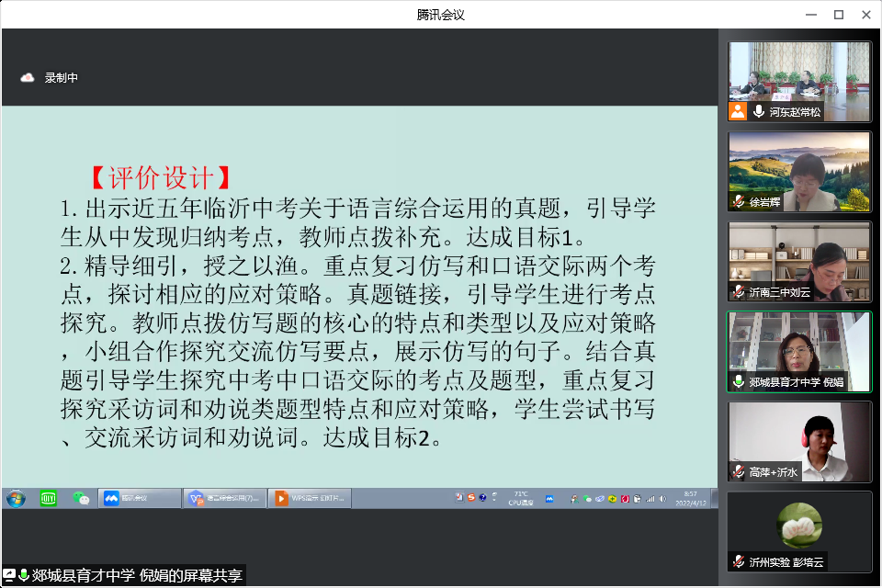Open the Windows Start button in shared taskbar
Screen dimensions: 882x588
click(x=16, y=499)
